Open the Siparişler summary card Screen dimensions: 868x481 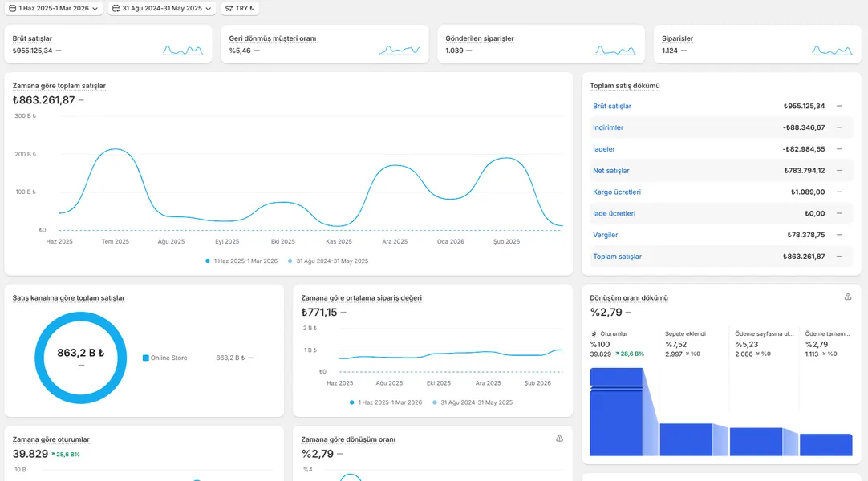pos(757,44)
